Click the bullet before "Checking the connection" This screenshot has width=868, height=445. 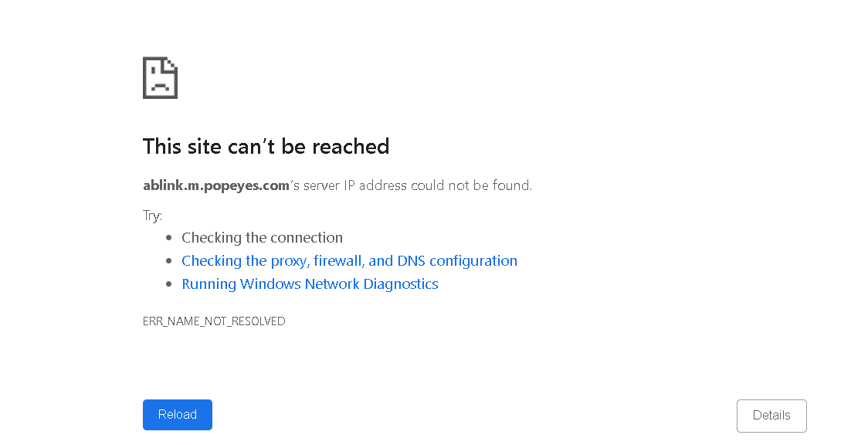tap(169, 238)
